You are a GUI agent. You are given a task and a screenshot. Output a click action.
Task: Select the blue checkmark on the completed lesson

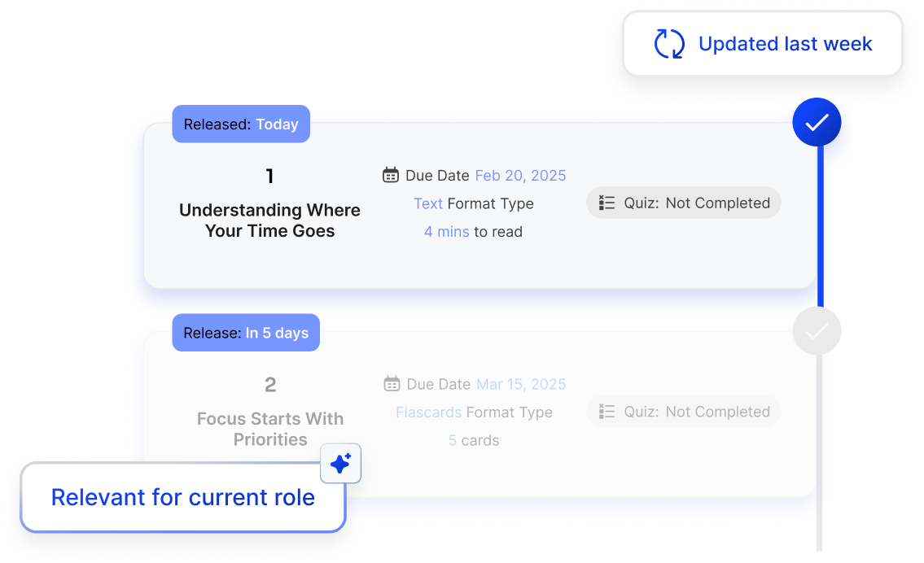point(817,121)
